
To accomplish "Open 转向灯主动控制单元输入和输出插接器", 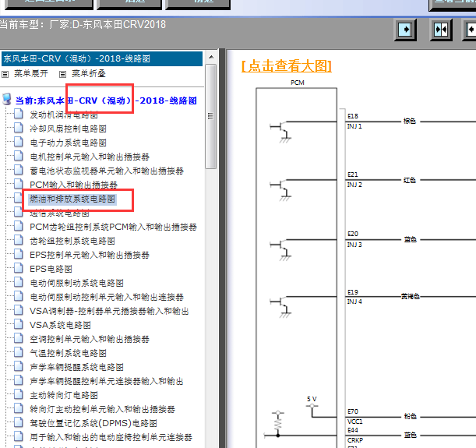I will (102, 409).
